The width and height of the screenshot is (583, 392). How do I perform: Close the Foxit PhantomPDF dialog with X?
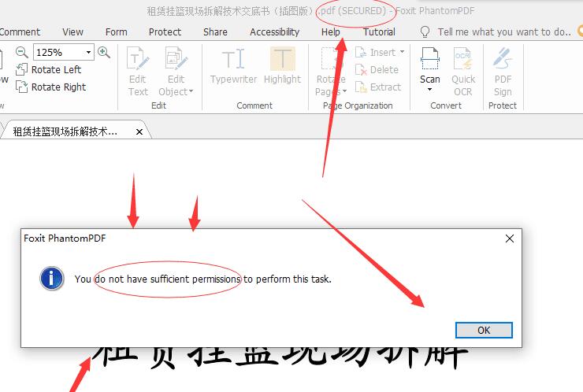(510, 239)
